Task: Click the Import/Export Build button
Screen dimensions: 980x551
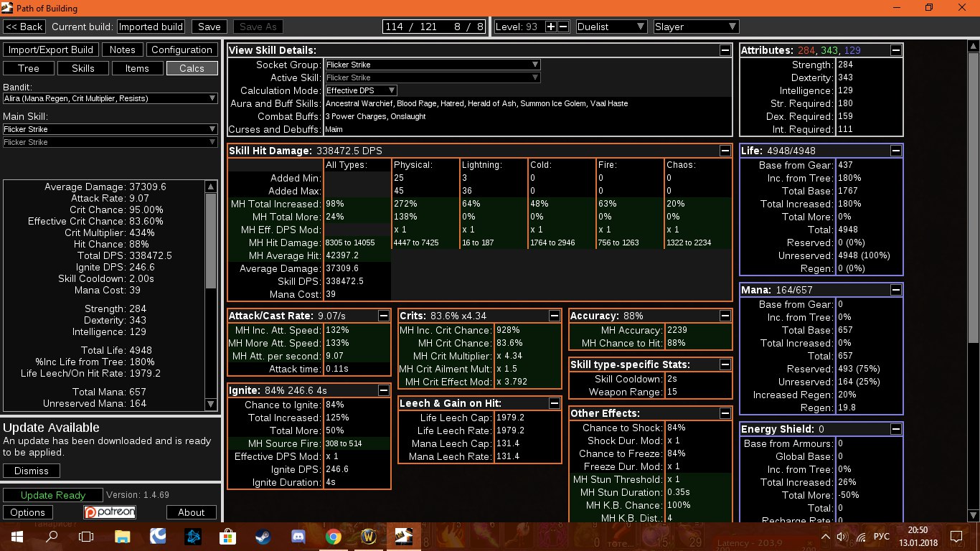Action: point(50,50)
